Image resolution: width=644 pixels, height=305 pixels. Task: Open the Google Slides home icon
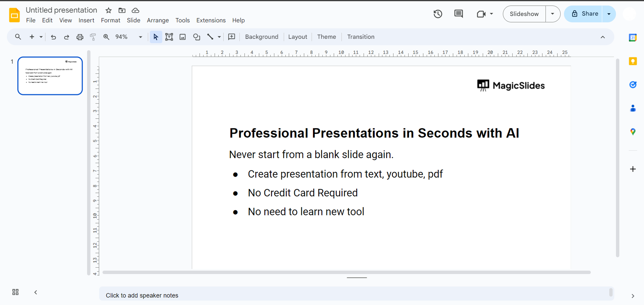click(x=14, y=15)
